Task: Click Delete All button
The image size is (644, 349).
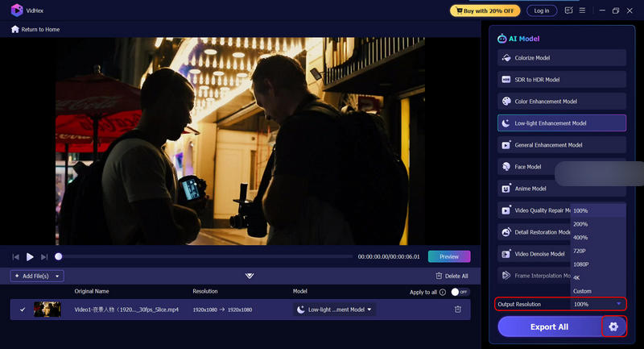Action: click(x=452, y=276)
